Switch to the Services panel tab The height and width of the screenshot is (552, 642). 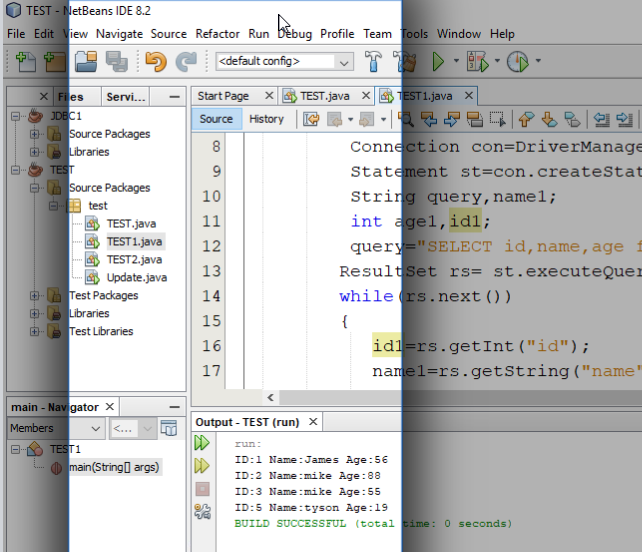tap(125, 97)
